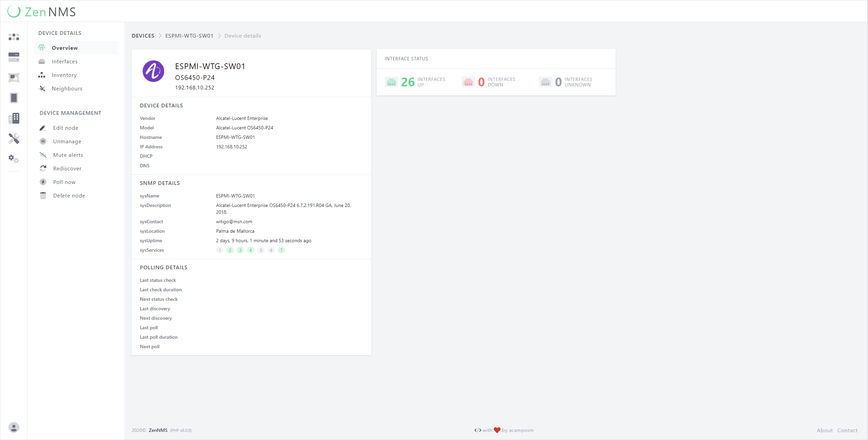The width and height of the screenshot is (868, 440).
Task: Click ZenNMS link in footer
Action: tap(158, 430)
